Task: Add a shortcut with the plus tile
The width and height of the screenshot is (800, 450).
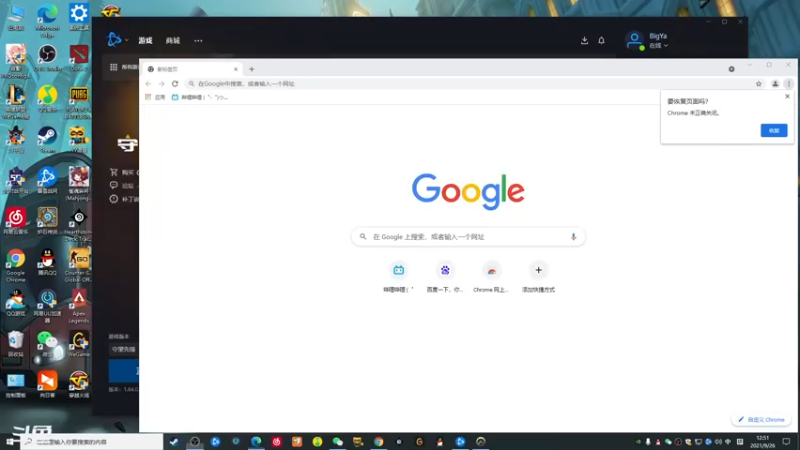Action: (538, 277)
